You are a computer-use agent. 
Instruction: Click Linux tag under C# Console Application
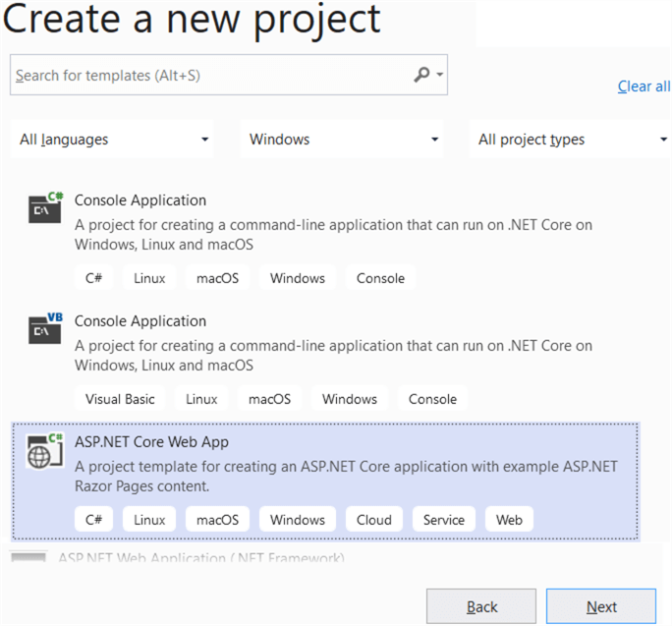[x=149, y=278]
